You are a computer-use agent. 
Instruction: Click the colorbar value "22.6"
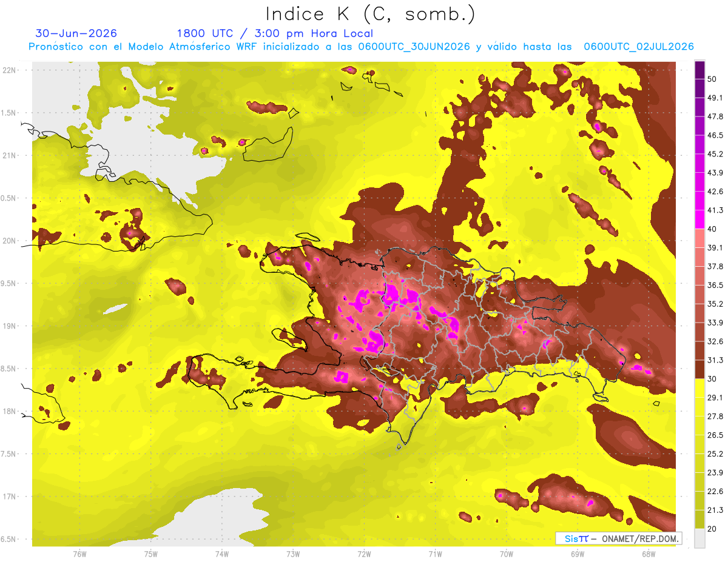coord(715,492)
